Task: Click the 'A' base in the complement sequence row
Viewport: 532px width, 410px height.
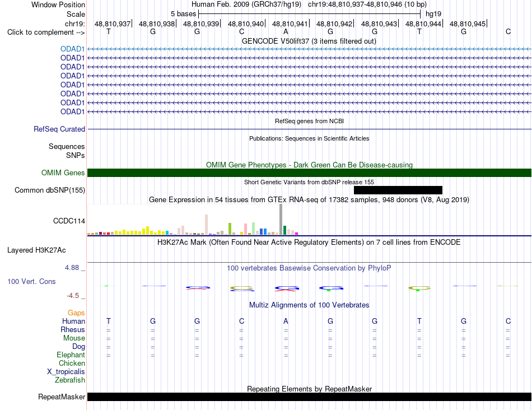Action: [x=286, y=31]
